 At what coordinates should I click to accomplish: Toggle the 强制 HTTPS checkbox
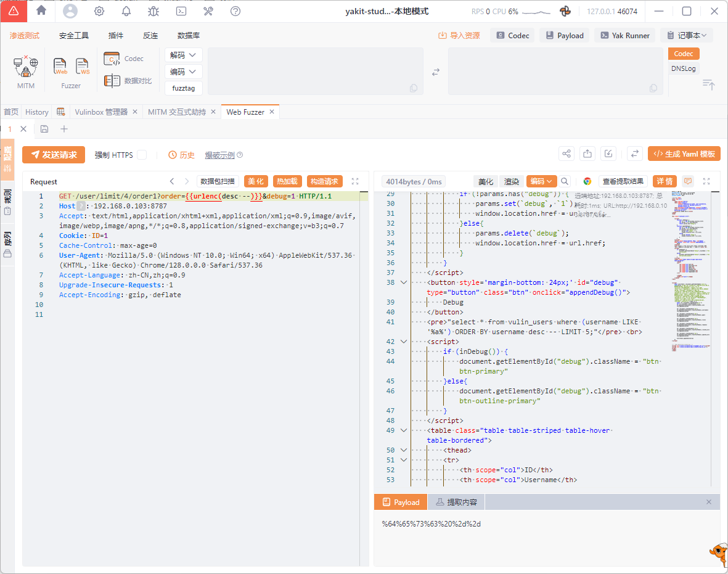[x=142, y=155]
